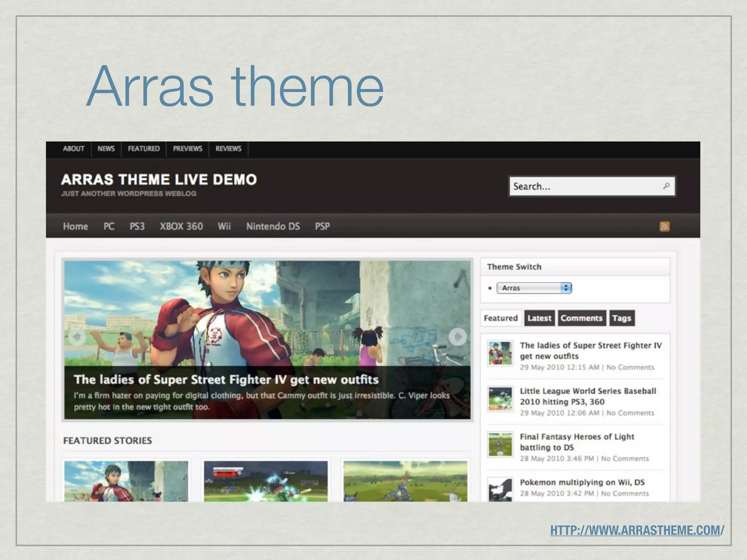747x560 pixels.
Task: Click the Search... input field
Action: (592, 186)
